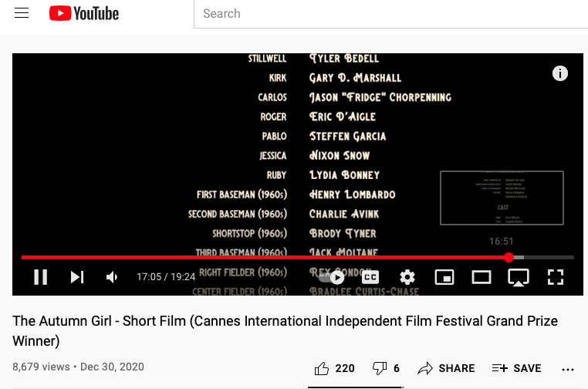Viewport: 588px width, 389px height.
Task: Skip to the next video
Action: (77, 277)
